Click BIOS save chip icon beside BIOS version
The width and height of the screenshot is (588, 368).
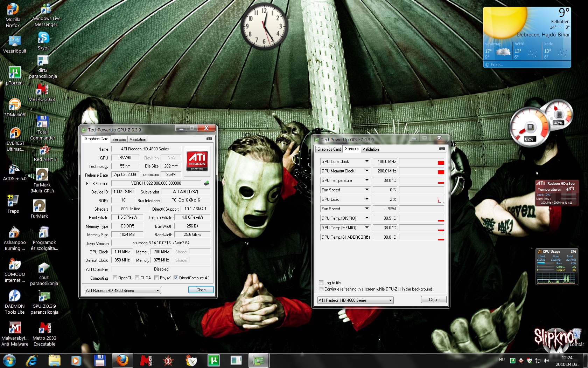(x=206, y=183)
